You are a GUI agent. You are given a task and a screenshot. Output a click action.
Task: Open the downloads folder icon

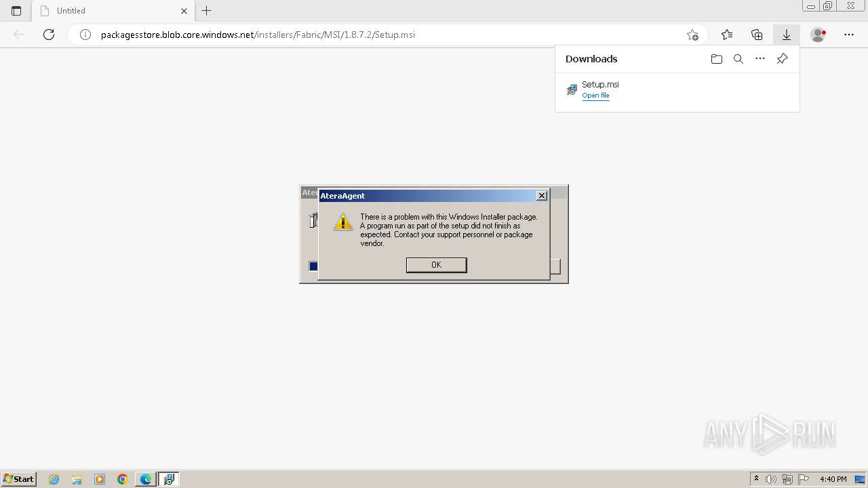(x=717, y=59)
